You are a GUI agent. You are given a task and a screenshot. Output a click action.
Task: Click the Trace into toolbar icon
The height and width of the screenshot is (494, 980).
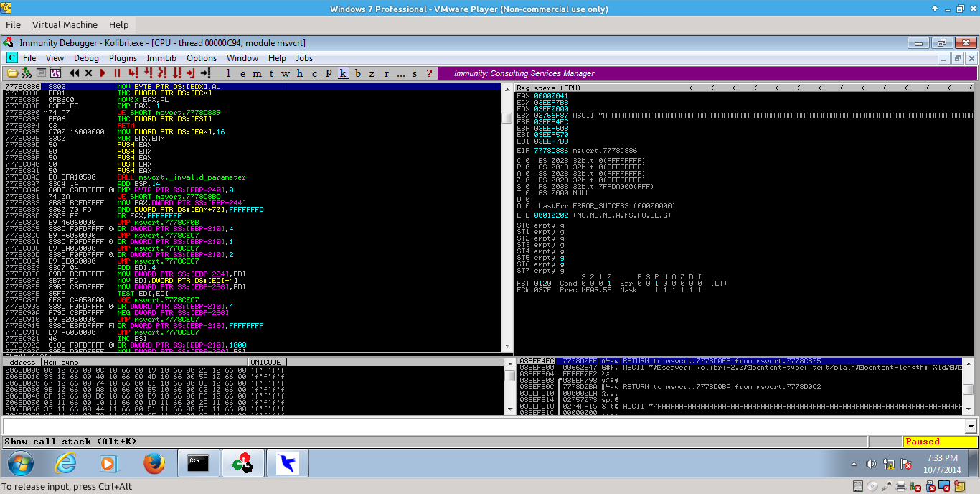[162, 73]
